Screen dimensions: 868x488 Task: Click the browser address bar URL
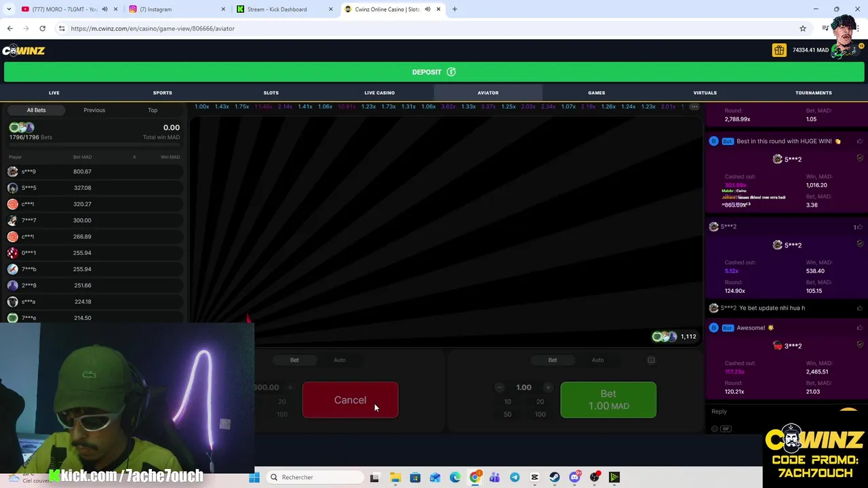click(153, 28)
